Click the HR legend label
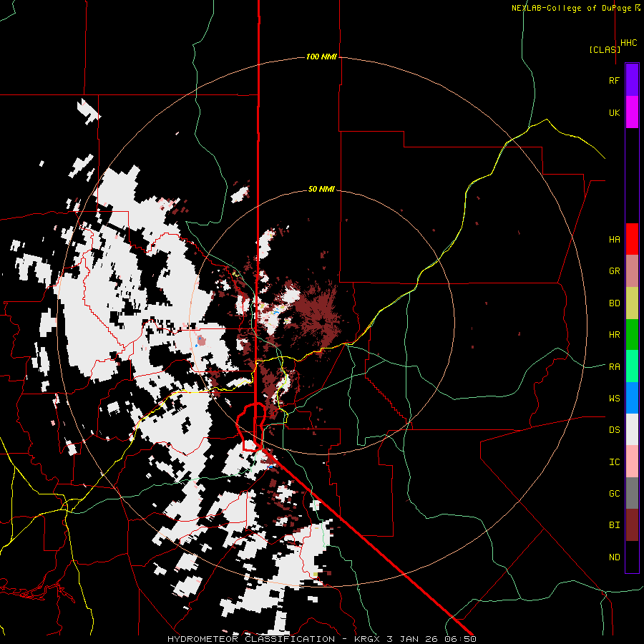644x644 pixels. 614,335
